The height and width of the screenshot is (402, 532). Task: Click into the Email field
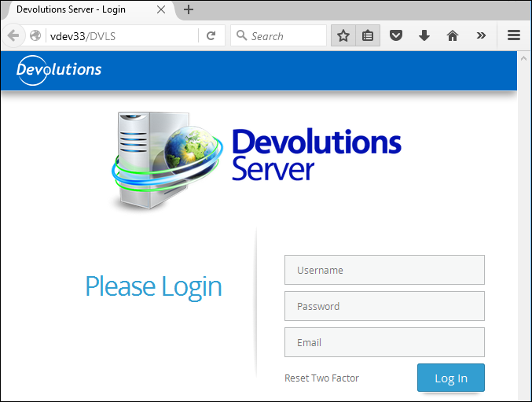(x=384, y=342)
